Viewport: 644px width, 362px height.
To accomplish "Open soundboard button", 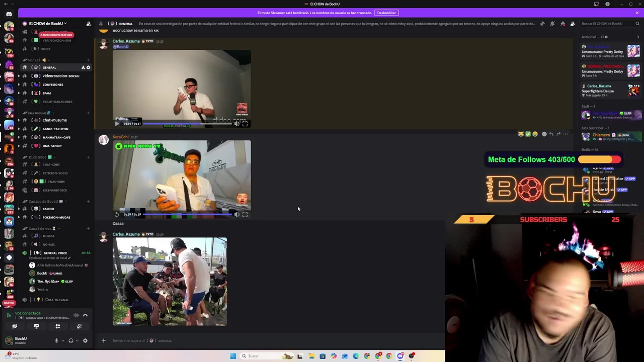I will click(x=79, y=326).
